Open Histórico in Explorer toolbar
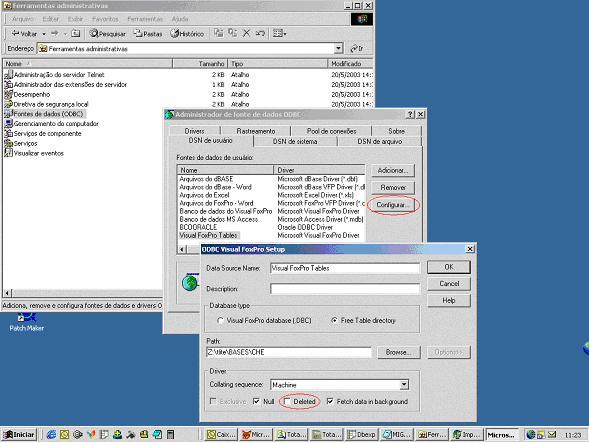This screenshot has height=443, width=589. coord(187,33)
